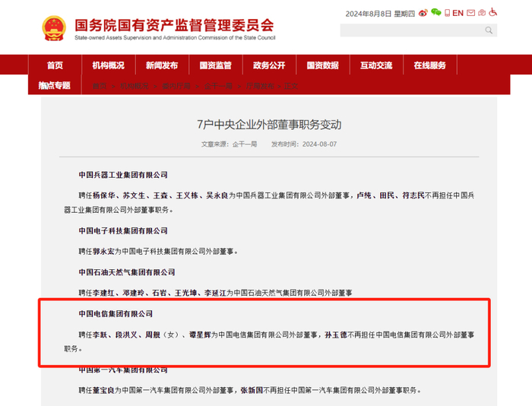Go to 机构概况 in the breadcrumb
This screenshot has height=406, width=532.
[135, 86]
